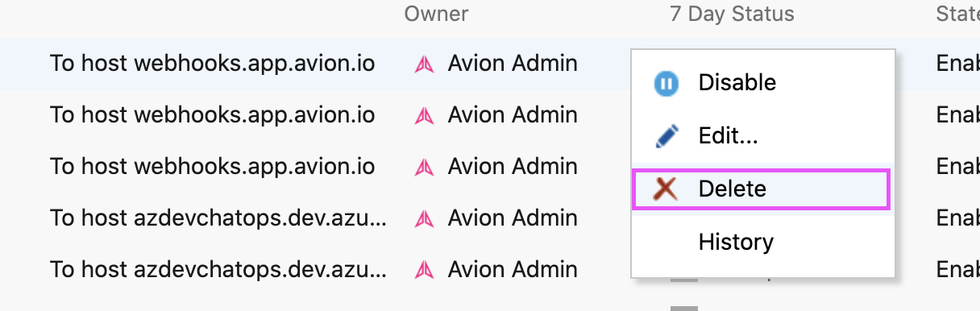The height and width of the screenshot is (311, 980).
Task: Select Disable in the context menu
Action: [762, 83]
